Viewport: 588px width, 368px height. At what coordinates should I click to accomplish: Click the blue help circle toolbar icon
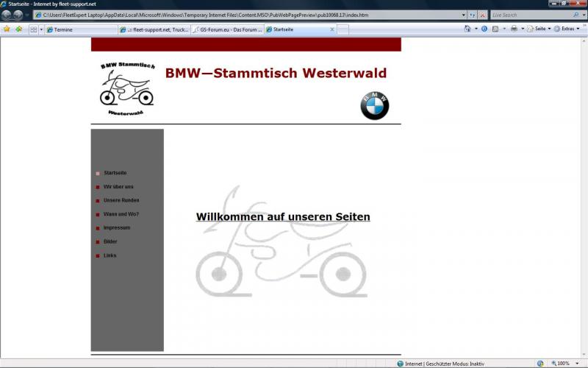click(484, 29)
